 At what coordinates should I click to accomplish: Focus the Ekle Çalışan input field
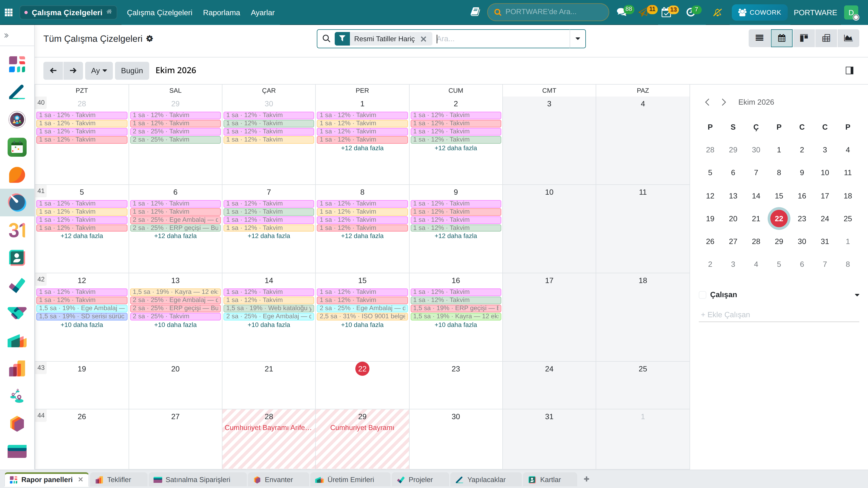click(x=779, y=314)
